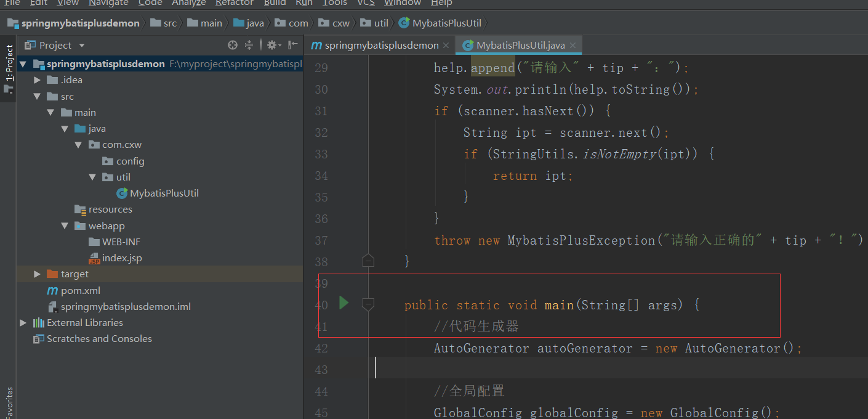The image size is (868, 419).
Task: Expand the target folder arrow
Action: (37, 274)
